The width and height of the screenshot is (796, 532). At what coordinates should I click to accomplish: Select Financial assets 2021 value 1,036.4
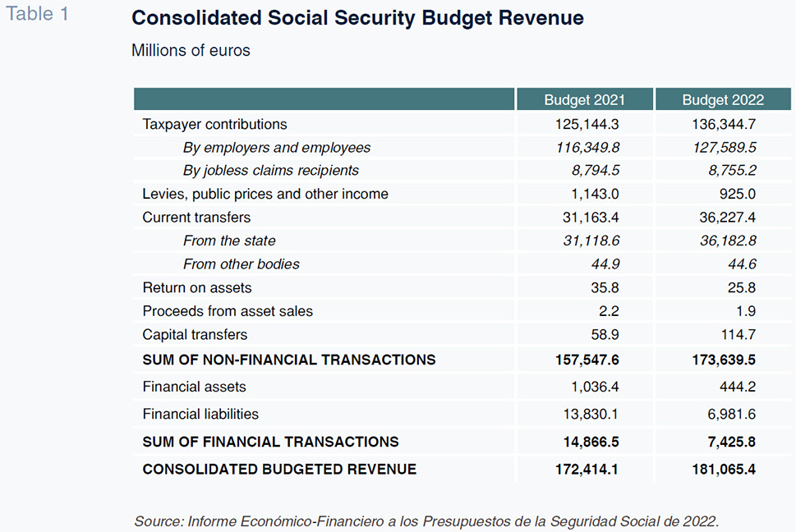tap(595, 387)
